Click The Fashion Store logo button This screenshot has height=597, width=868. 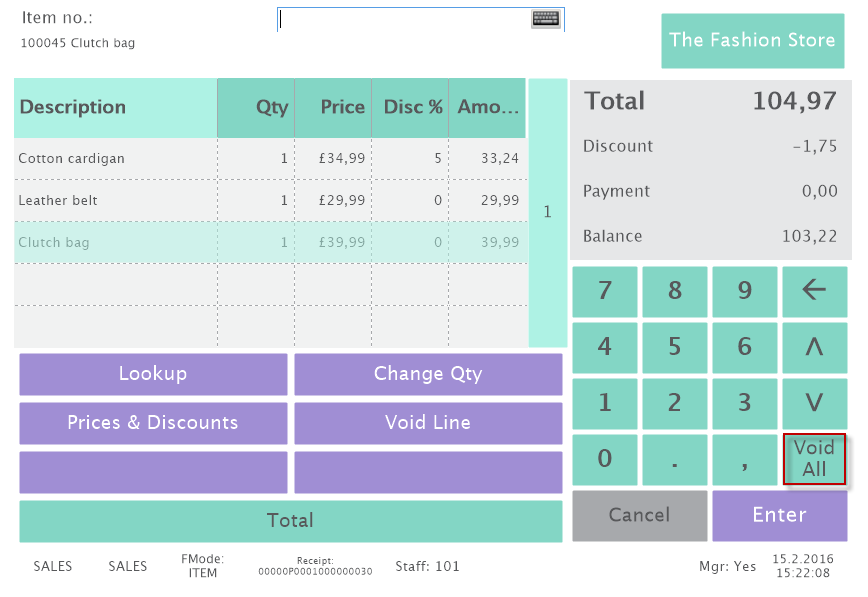click(752, 41)
